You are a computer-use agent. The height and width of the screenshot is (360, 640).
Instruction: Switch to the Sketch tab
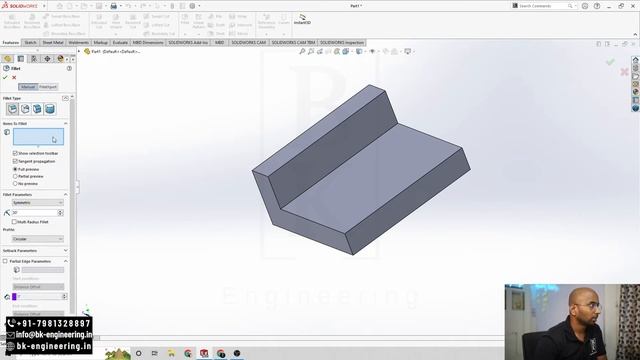pyautogui.click(x=30, y=42)
